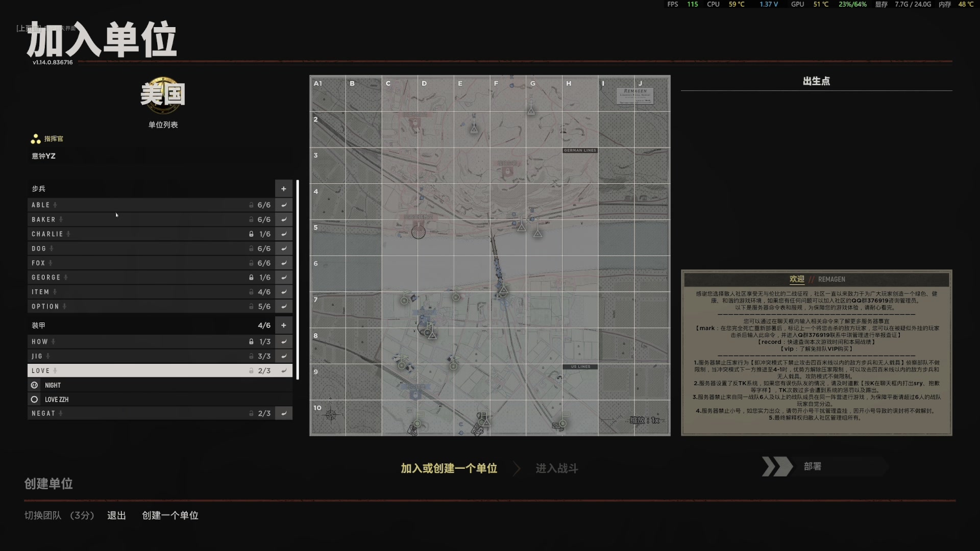Image resolution: width=980 pixels, height=551 pixels.
Task: Click the lock icon on HOW squad
Action: (251, 341)
